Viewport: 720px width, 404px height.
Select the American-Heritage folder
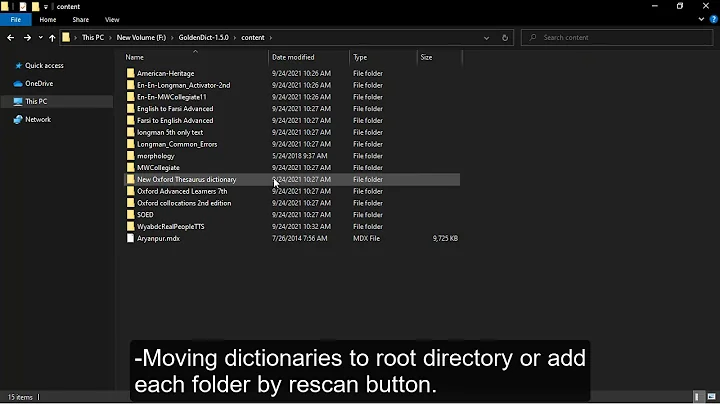tap(165, 73)
